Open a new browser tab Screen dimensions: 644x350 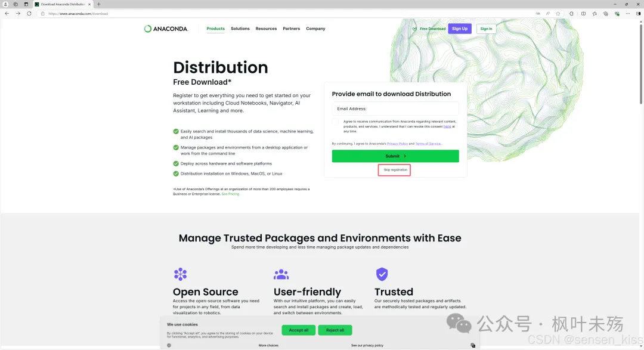98,4
